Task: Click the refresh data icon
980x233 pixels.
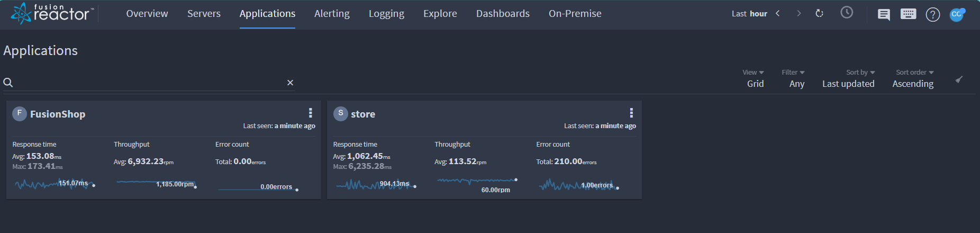Action: (819, 13)
